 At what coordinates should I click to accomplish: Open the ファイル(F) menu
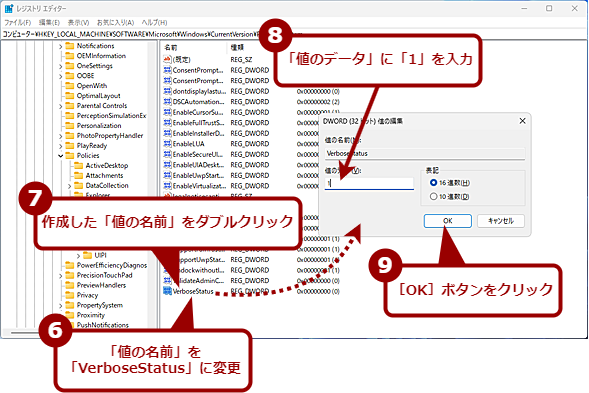[x=17, y=23]
